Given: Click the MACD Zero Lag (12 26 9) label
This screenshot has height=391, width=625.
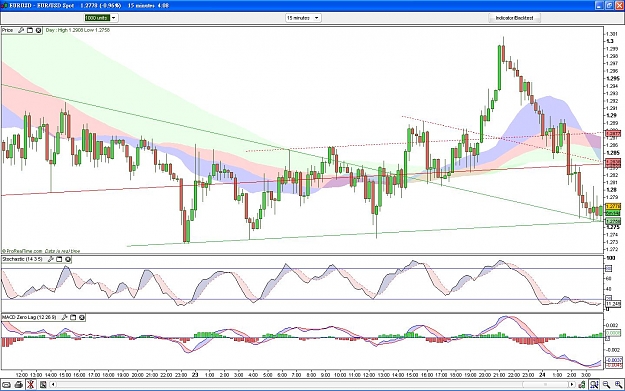Looking at the screenshot, I should (29, 317).
